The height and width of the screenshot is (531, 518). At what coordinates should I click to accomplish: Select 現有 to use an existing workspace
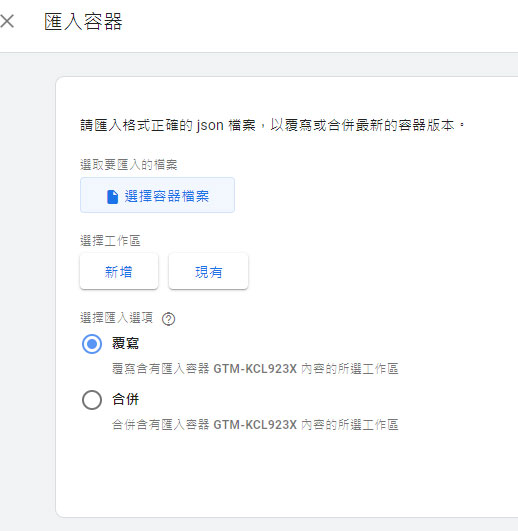coord(208,272)
